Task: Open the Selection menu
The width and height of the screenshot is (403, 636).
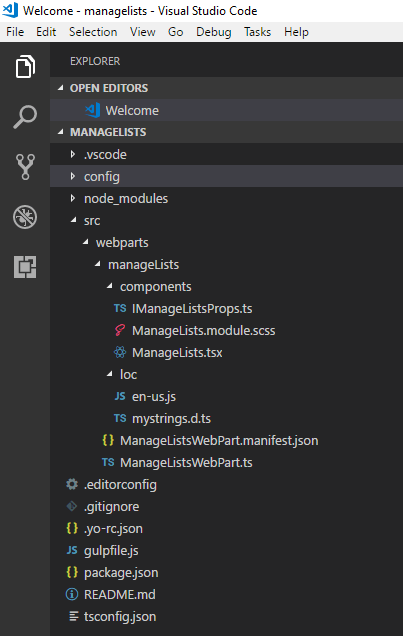Action: point(93,32)
